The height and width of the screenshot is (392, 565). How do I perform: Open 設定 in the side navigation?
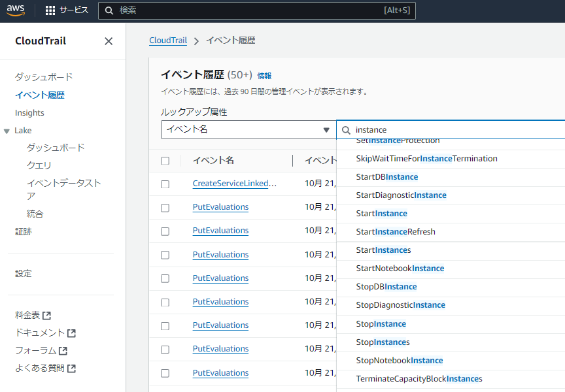(x=24, y=274)
